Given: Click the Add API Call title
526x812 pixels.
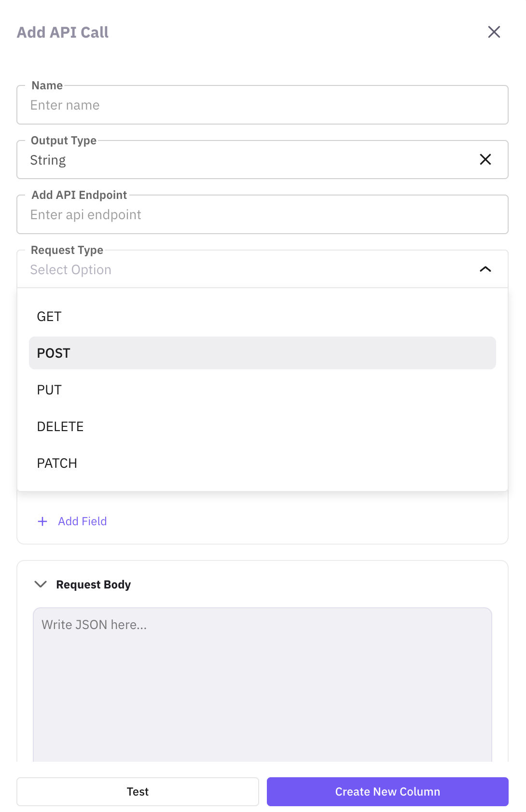Looking at the screenshot, I should coord(63,32).
